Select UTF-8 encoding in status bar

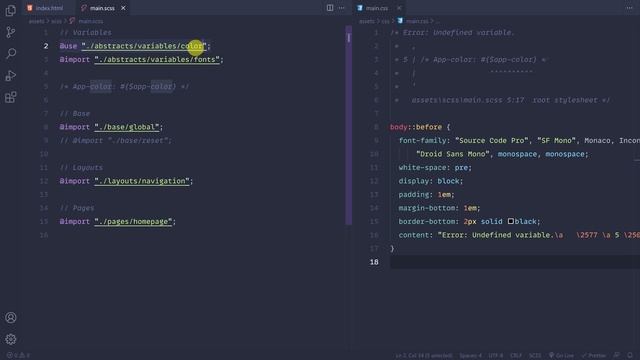[496, 355]
